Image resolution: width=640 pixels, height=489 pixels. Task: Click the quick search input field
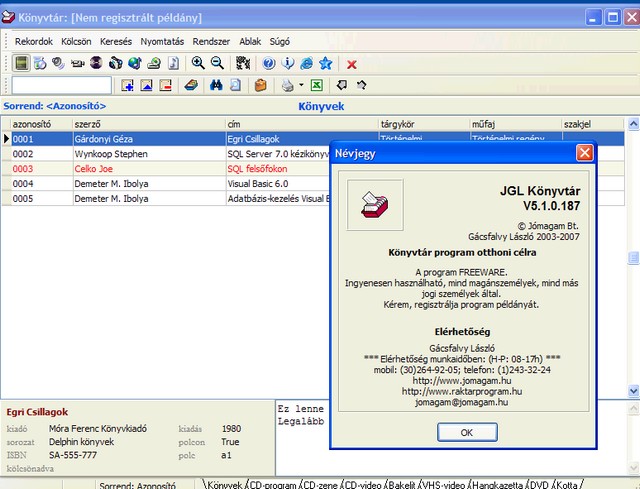tap(62, 85)
